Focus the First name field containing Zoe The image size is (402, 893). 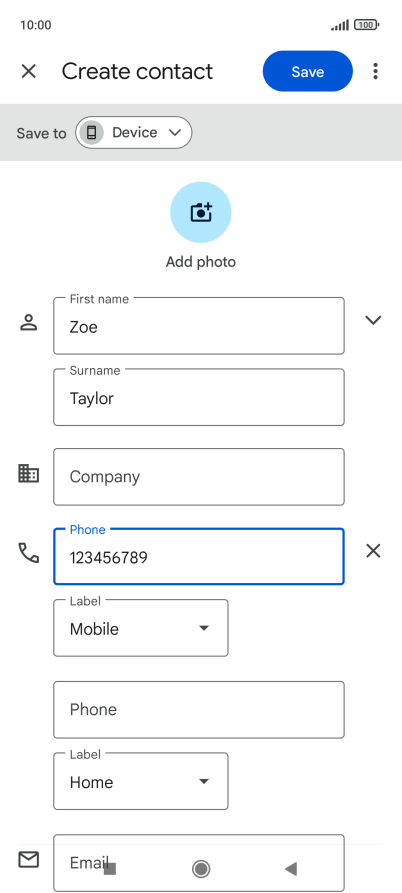point(199,326)
